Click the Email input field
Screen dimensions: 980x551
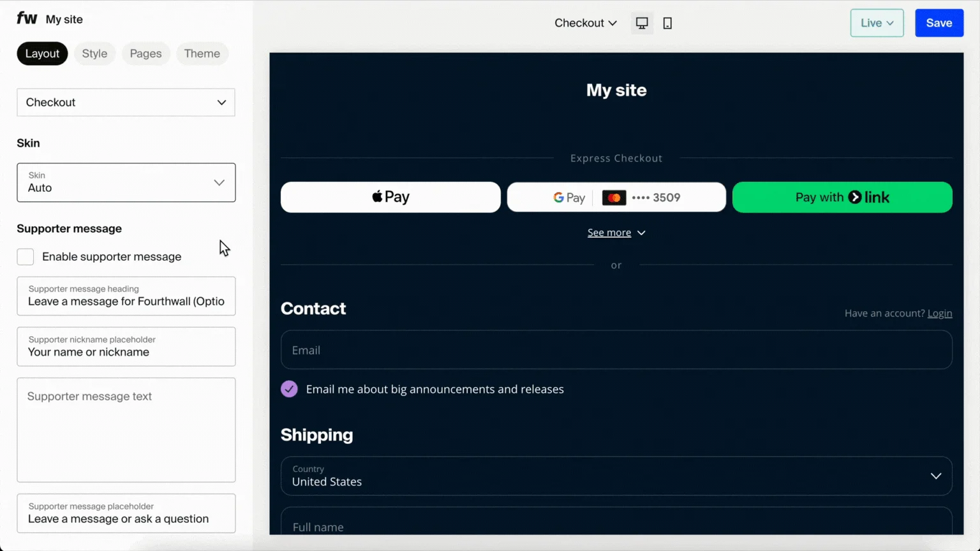[x=616, y=350]
